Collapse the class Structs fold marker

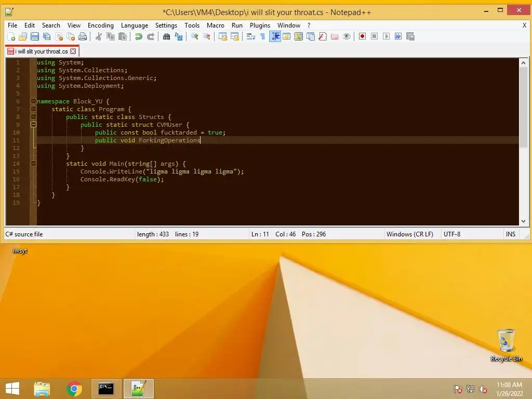coord(33,117)
